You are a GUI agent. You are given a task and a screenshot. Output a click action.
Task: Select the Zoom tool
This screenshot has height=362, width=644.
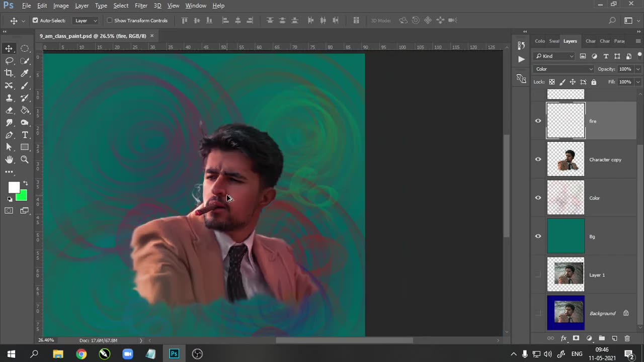coord(25,159)
